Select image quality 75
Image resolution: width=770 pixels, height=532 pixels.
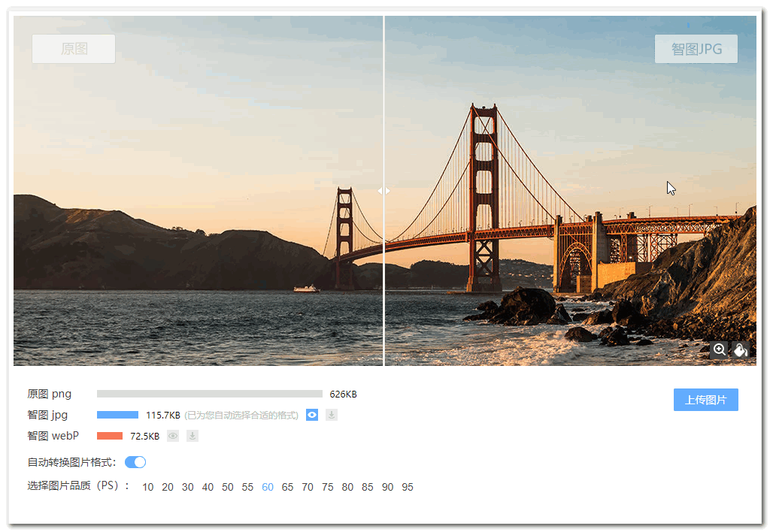[328, 488]
